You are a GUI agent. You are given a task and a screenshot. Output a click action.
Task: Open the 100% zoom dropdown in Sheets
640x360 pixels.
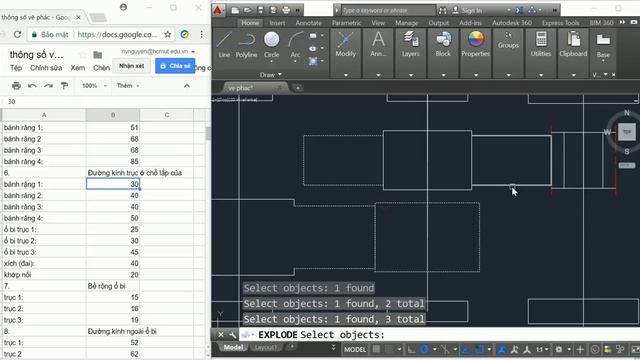(94, 86)
